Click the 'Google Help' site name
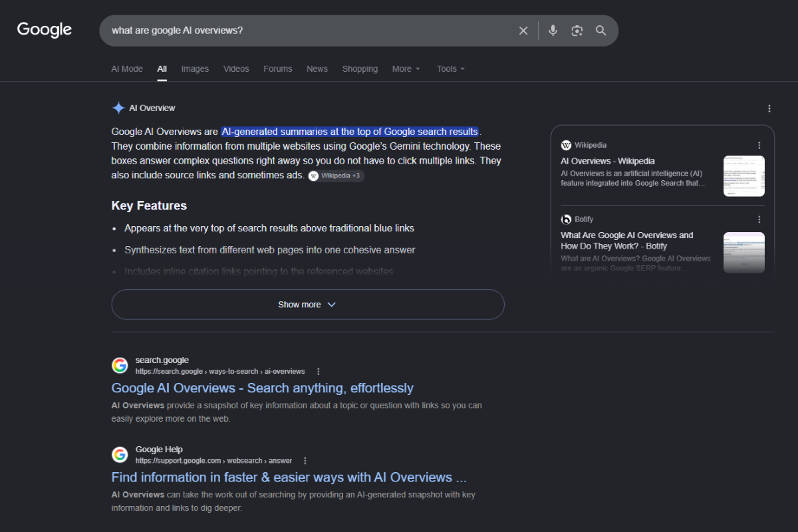Viewport: 798px width, 532px height. click(159, 450)
